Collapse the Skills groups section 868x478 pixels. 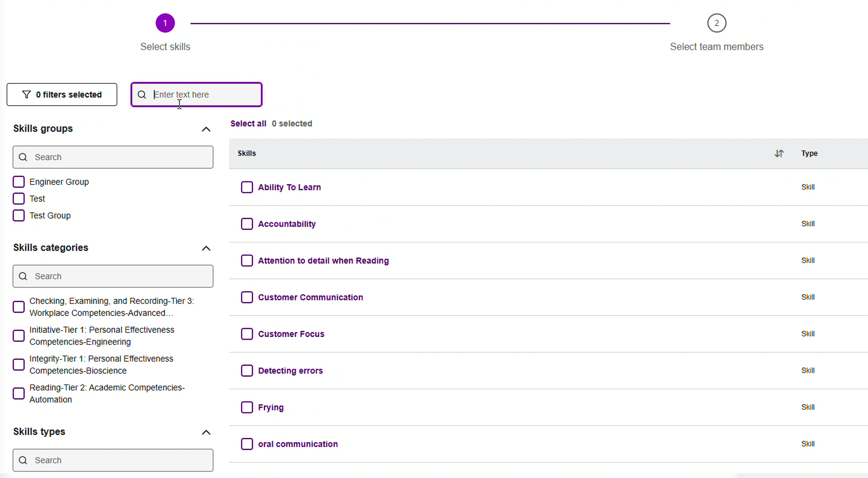coord(206,129)
